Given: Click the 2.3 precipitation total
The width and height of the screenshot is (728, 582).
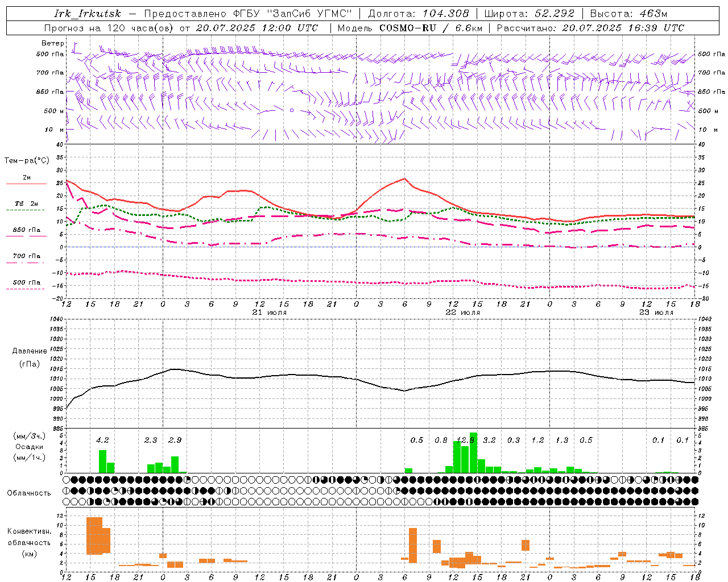Looking at the screenshot, I should coord(151,440).
